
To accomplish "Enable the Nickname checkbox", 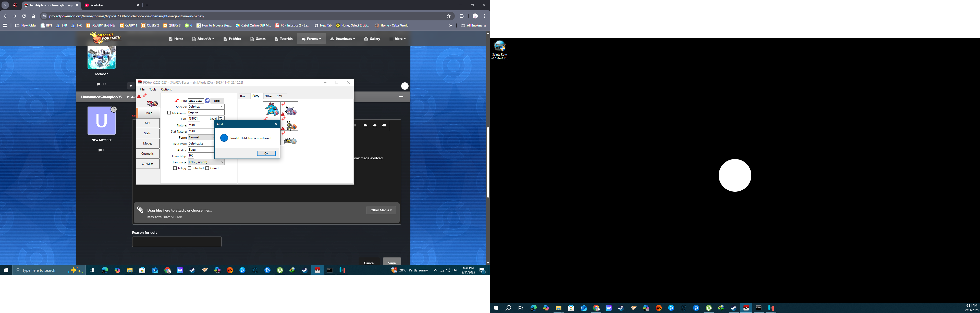I will 169,113.
